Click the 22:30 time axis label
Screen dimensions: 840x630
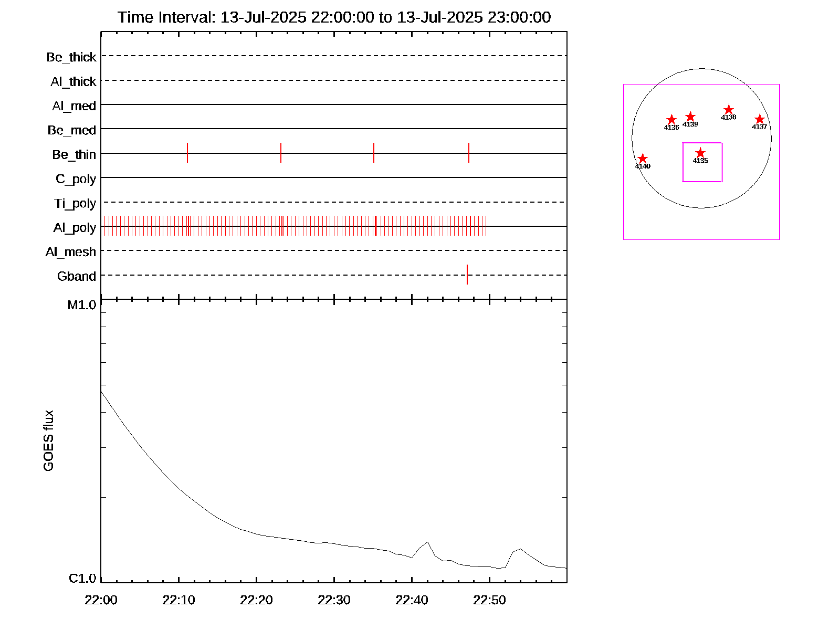[334, 600]
